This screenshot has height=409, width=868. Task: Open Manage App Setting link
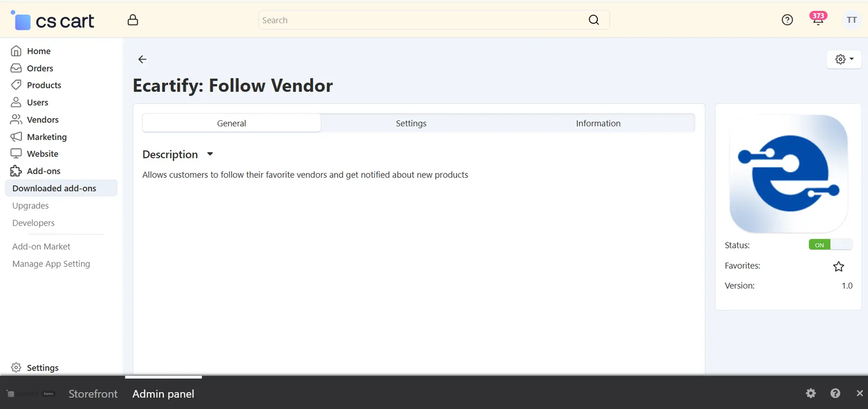[x=51, y=264]
